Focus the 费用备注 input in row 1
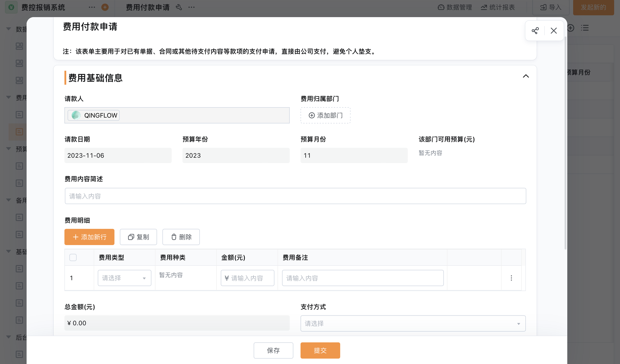This screenshot has height=364, width=620. (363, 278)
